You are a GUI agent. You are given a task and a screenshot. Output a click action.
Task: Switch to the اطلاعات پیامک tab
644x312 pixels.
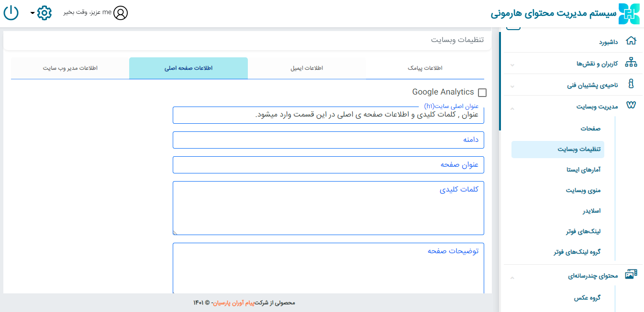coord(425,68)
